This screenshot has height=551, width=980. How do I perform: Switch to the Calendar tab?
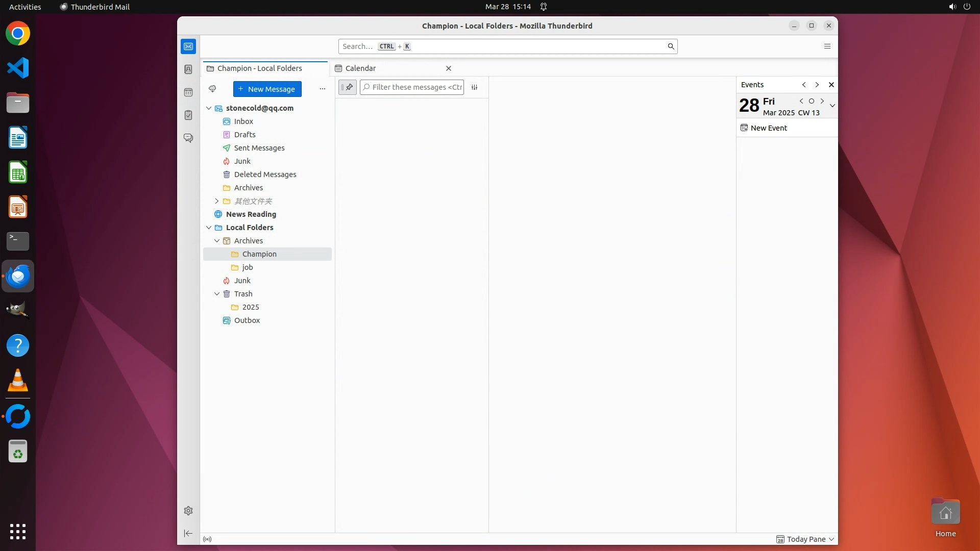(360, 68)
